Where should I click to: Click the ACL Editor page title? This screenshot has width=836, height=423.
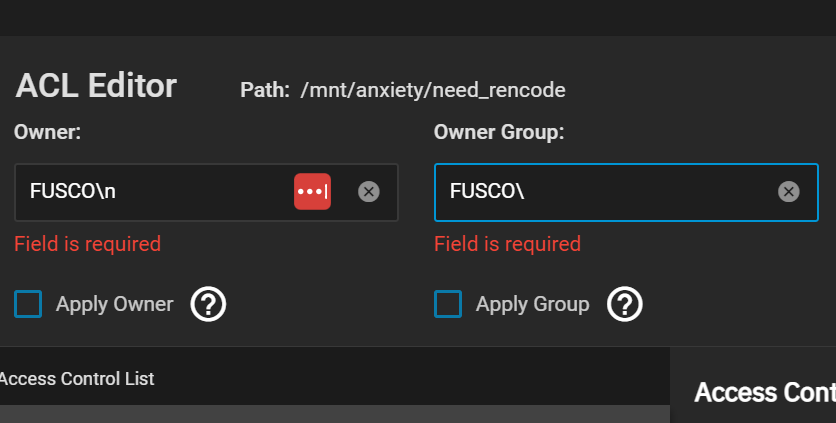pos(97,85)
